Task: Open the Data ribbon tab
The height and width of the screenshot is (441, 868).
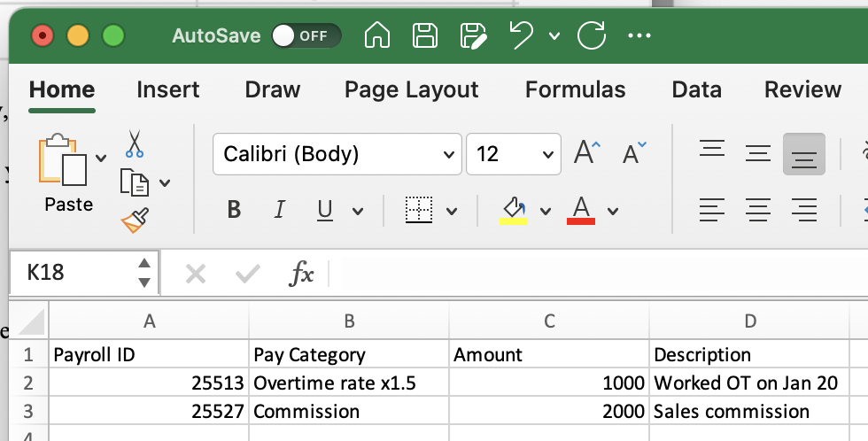Action: pyautogui.click(x=696, y=89)
